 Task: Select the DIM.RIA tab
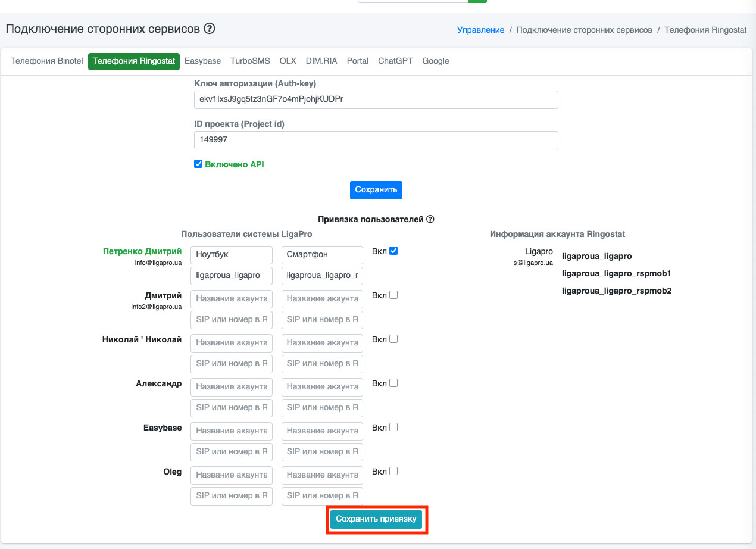[x=321, y=61]
